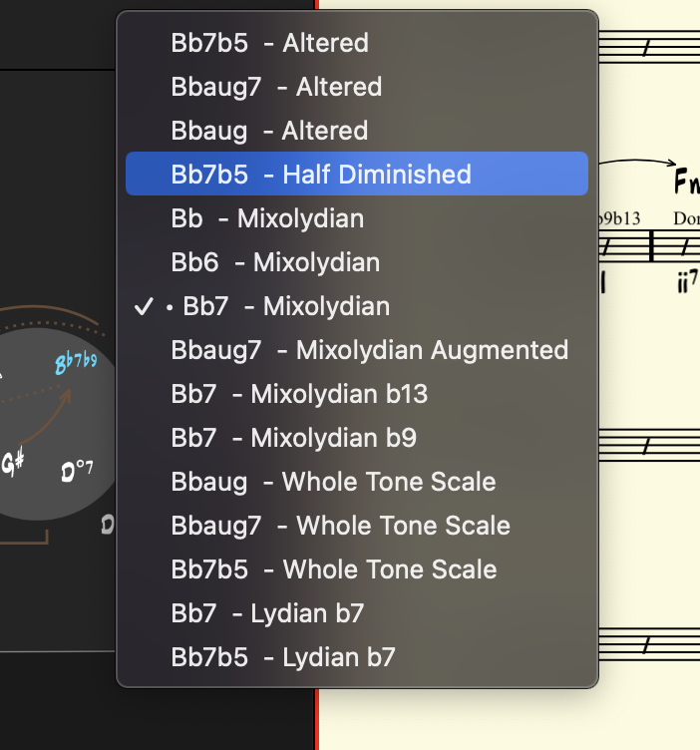
Task: Choose Bb7b5 - Lydian b7 option
Action: [x=283, y=657]
